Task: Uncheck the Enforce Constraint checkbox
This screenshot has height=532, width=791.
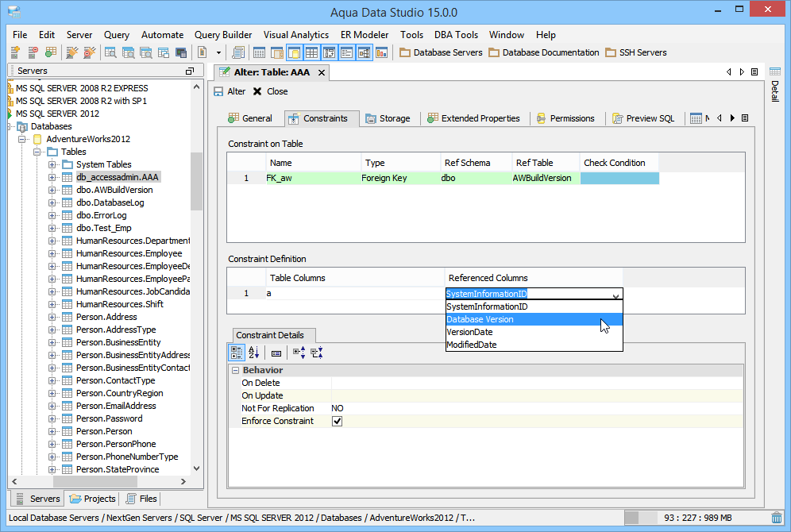Action: [337, 421]
